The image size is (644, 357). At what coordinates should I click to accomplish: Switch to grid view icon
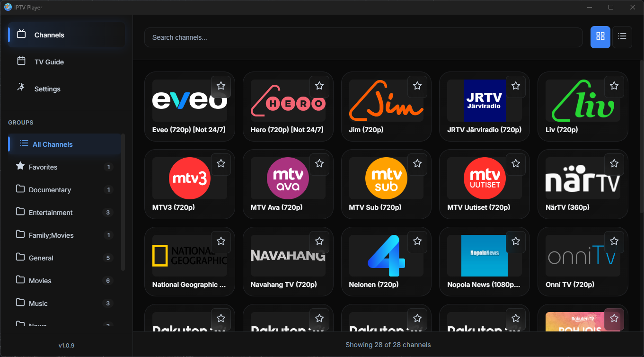tap(600, 37)
